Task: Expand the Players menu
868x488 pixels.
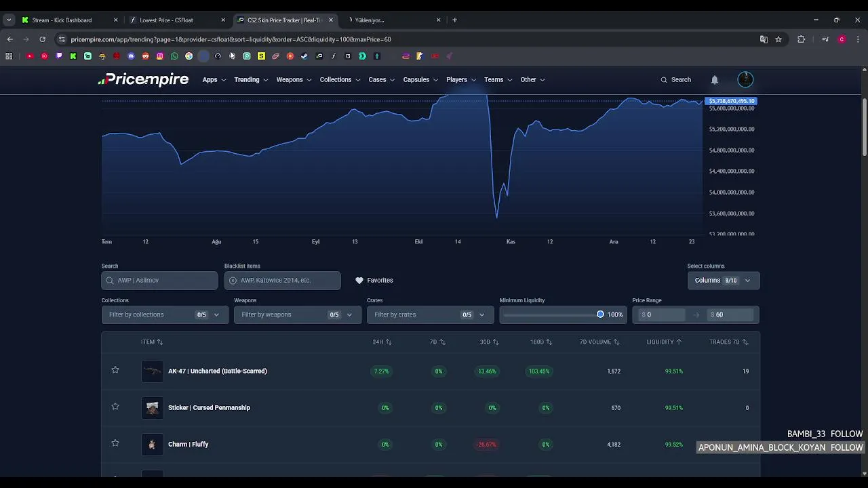Action: point(461,79)
